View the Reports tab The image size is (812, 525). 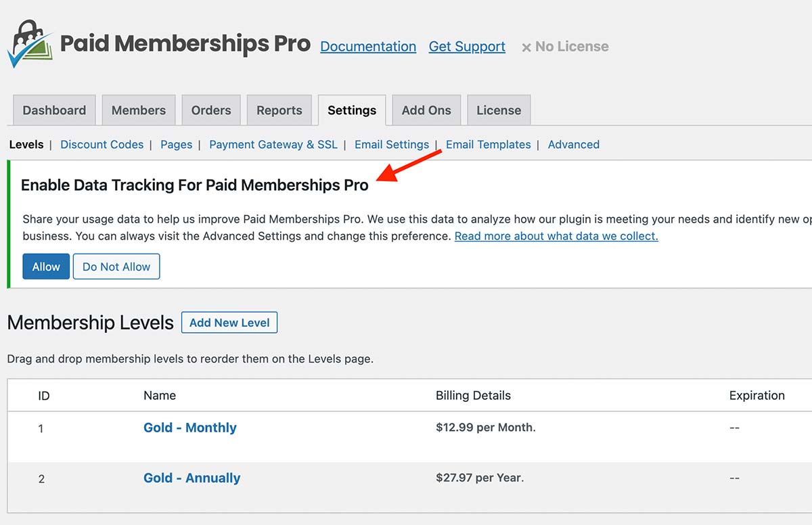pos(279,110)
